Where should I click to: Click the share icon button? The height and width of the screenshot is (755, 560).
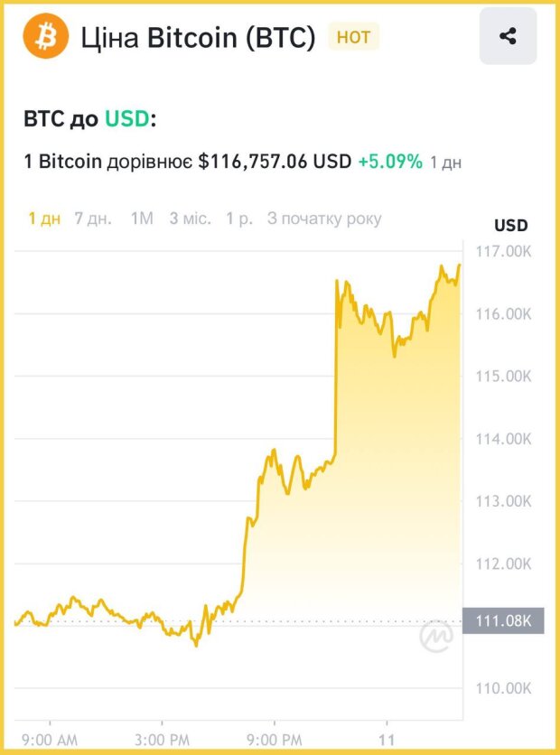tap(508, 36)
